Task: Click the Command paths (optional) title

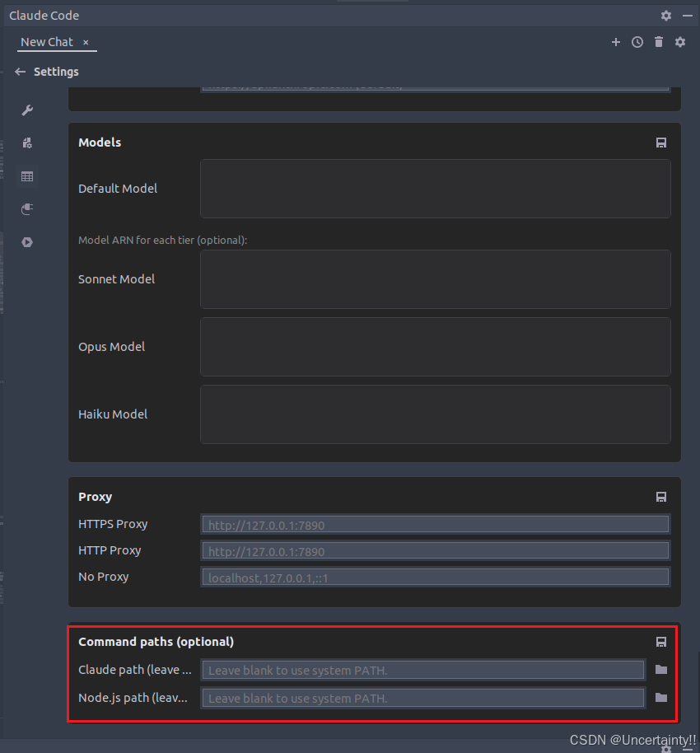Action: (x=156, y=642)
